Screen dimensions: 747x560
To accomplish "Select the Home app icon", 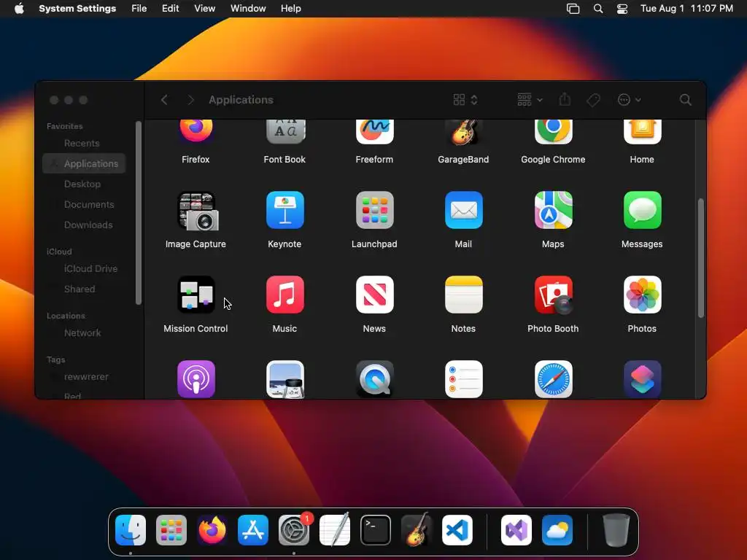I will [x=642, y=132].
